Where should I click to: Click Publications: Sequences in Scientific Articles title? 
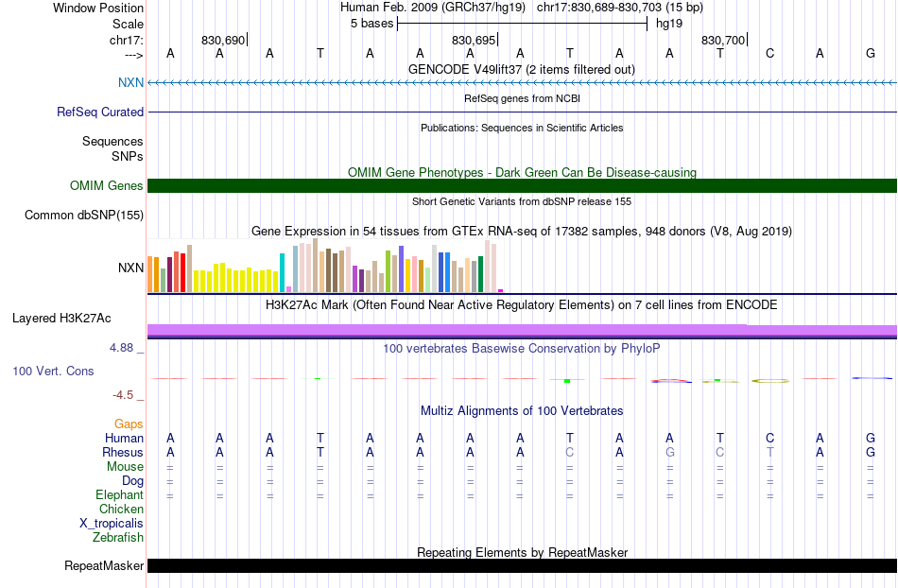(x=522, y=128)
